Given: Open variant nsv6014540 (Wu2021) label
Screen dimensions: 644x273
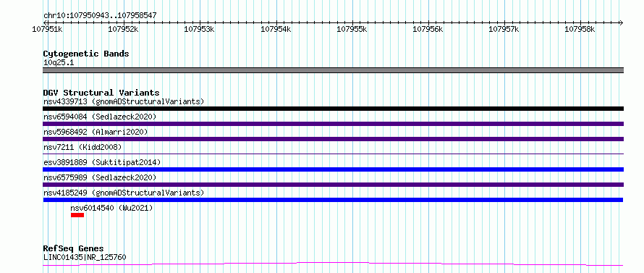Looking at the screenshot, I should (111, 208).
